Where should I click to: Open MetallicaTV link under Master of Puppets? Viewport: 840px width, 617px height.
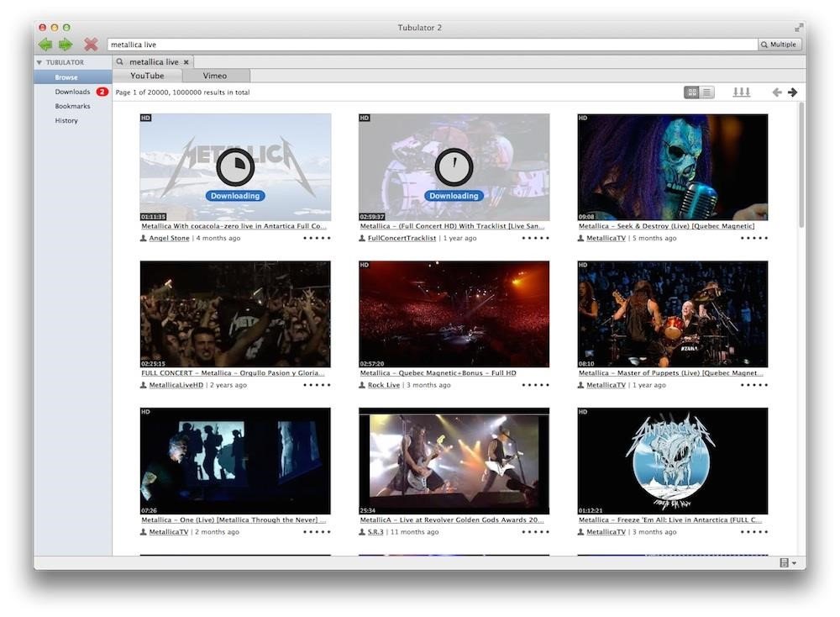(606, 385)
